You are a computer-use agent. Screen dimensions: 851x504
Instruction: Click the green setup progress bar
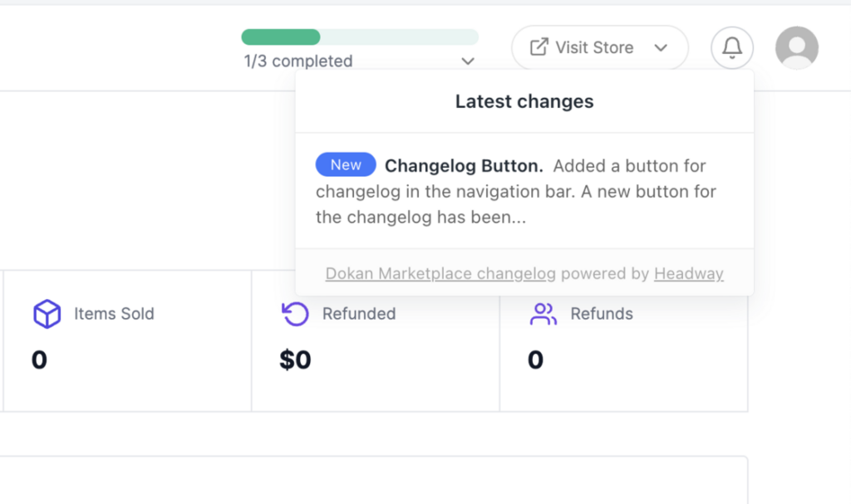(360, 37)
